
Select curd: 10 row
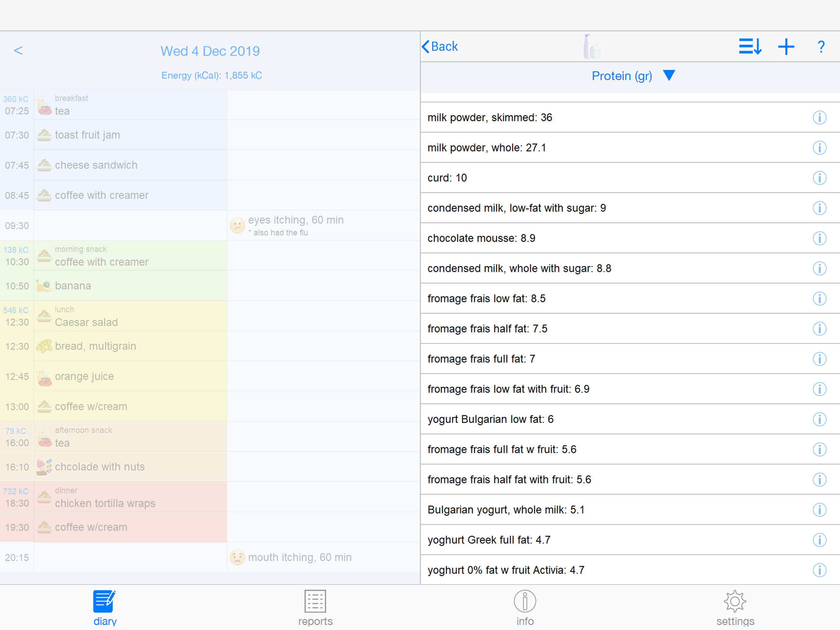click(630, 178)
